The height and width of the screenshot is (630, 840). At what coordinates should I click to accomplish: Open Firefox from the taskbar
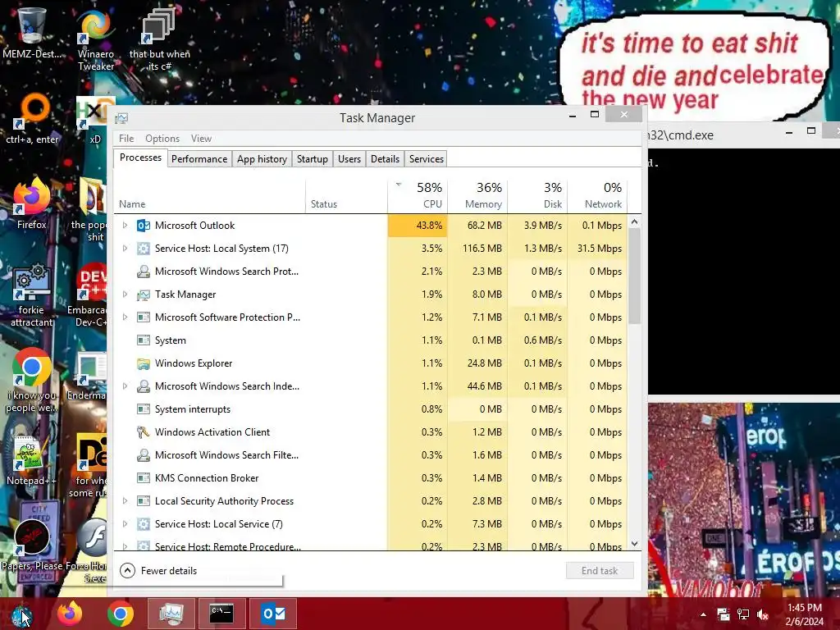click(70, 614)
